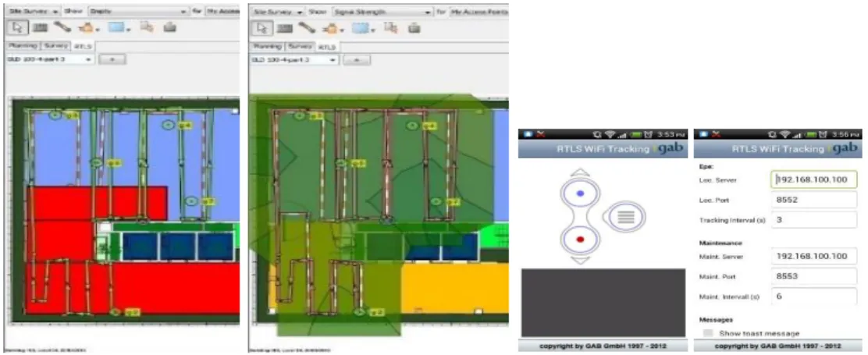The image size is (868, 355).
Task: Click the Maint. Server address field
Action: [813, 256]
